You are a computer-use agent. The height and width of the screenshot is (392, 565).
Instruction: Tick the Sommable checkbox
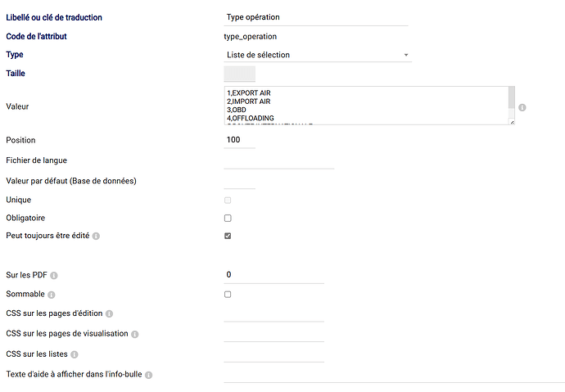[x=228, y=294]
